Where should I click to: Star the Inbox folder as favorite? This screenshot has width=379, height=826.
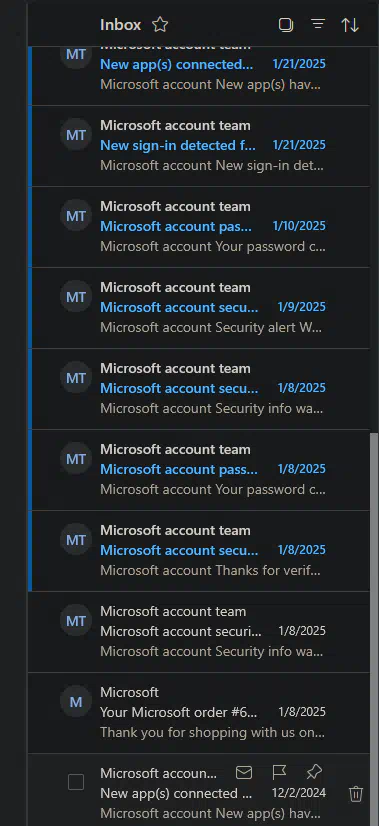(x=160, y=25)
